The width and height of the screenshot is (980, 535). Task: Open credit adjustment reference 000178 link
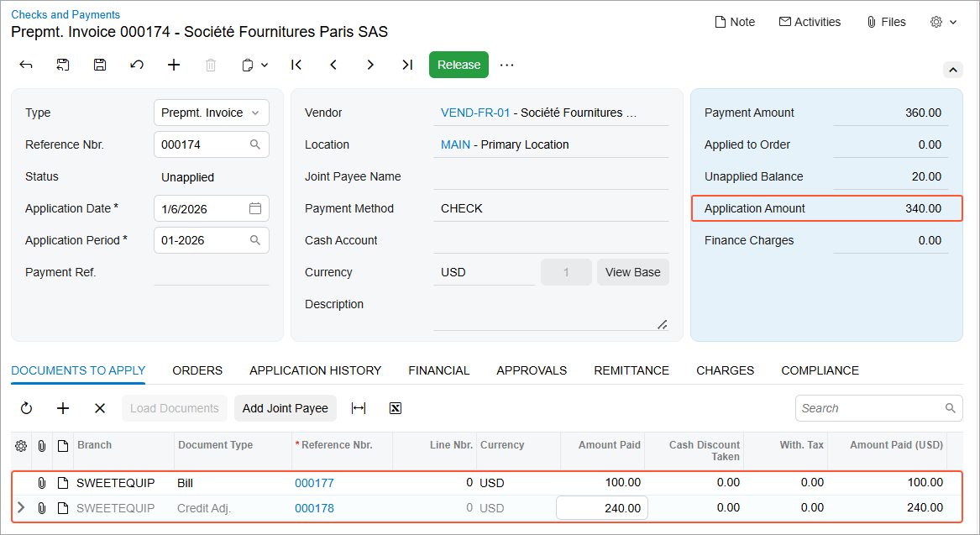click(314, 508)
